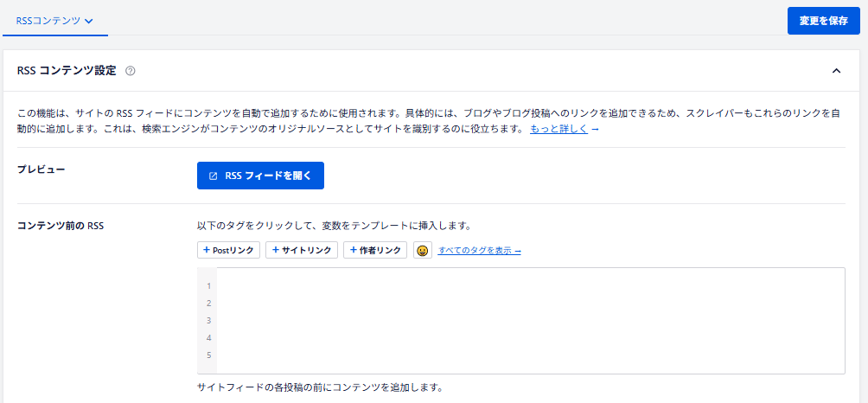Open the emoji picker smiley icon
868x403 pixels.
point(422,251)
